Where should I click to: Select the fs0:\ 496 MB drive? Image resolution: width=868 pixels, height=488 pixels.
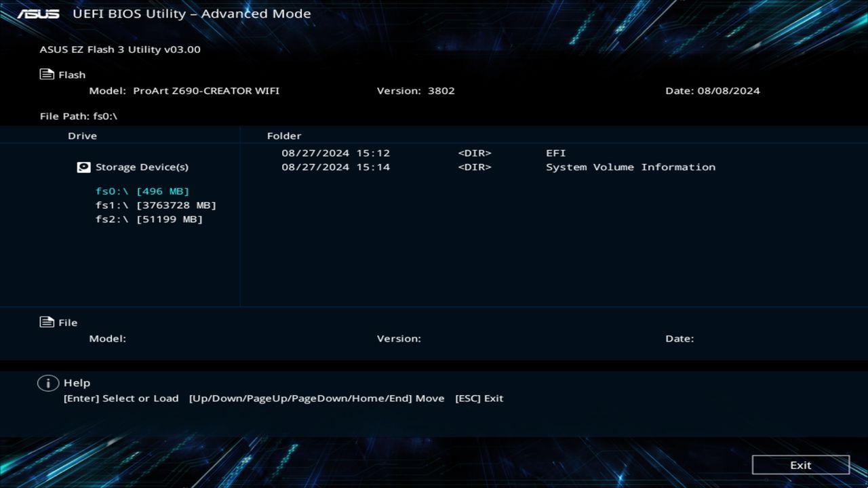pos(142,191)
